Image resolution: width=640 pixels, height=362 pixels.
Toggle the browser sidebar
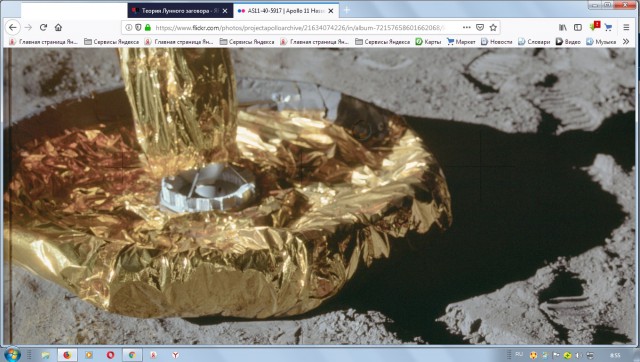click(x=578, y=27)
